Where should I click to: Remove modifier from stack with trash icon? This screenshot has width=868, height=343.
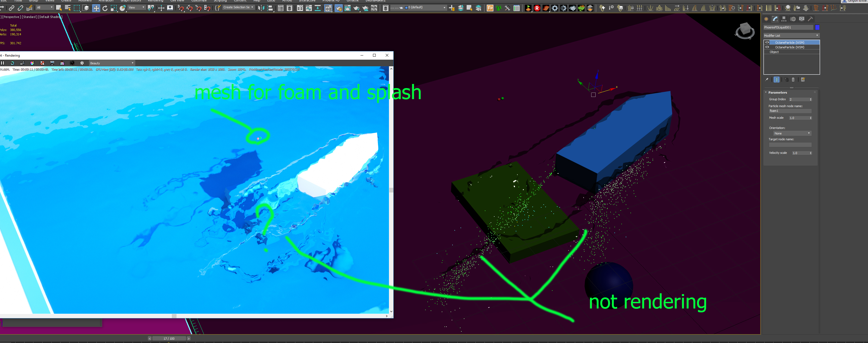coord(793,80)
